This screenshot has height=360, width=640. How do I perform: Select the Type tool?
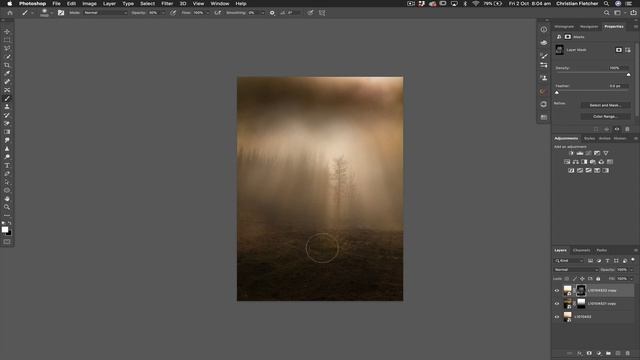pos(7,165)
